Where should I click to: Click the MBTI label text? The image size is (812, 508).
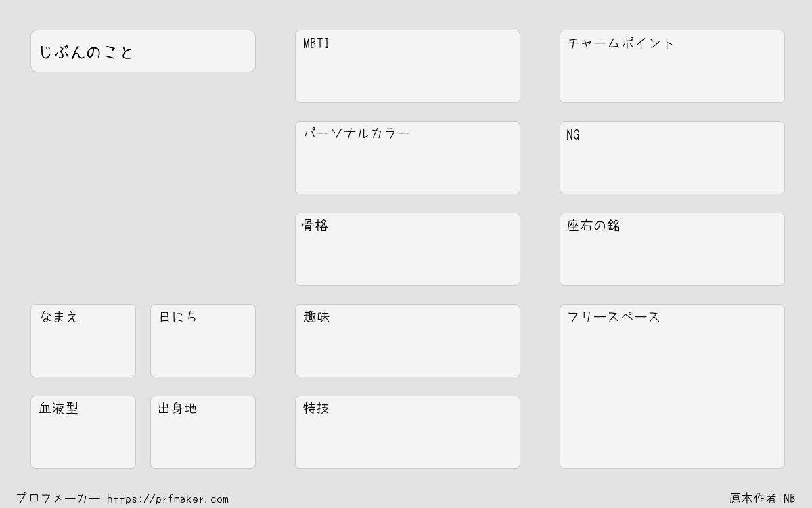pyautogui.click(x=316, y=43)
